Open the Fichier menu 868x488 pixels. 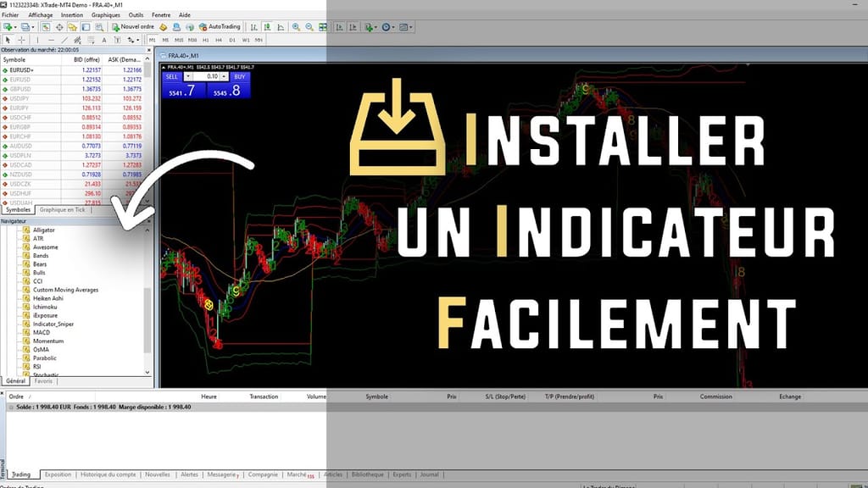coord(10,15)
